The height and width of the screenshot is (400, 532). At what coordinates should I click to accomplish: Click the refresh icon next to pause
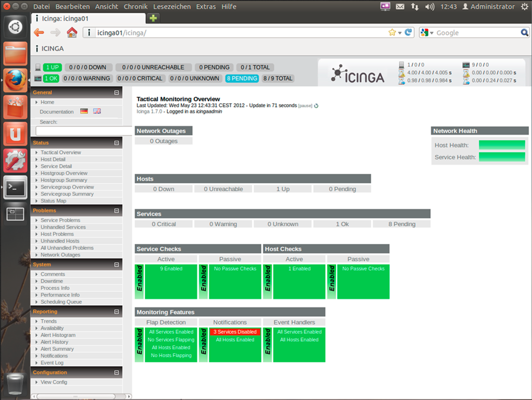coord(316,106)
